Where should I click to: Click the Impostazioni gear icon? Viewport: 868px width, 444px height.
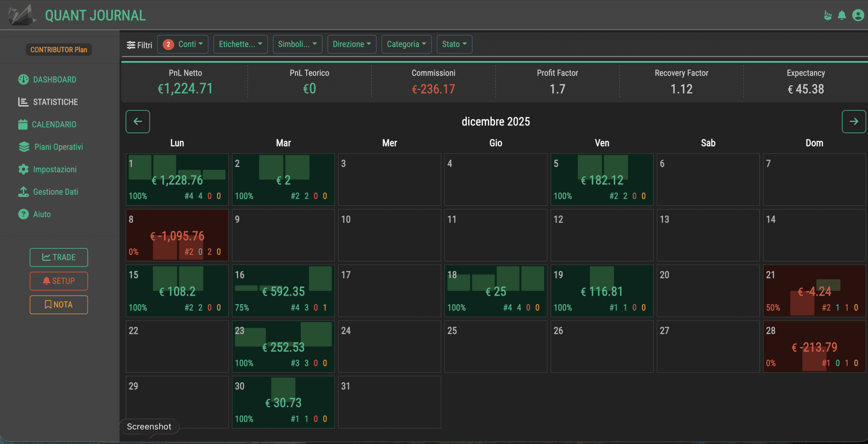tap(23, 169)
